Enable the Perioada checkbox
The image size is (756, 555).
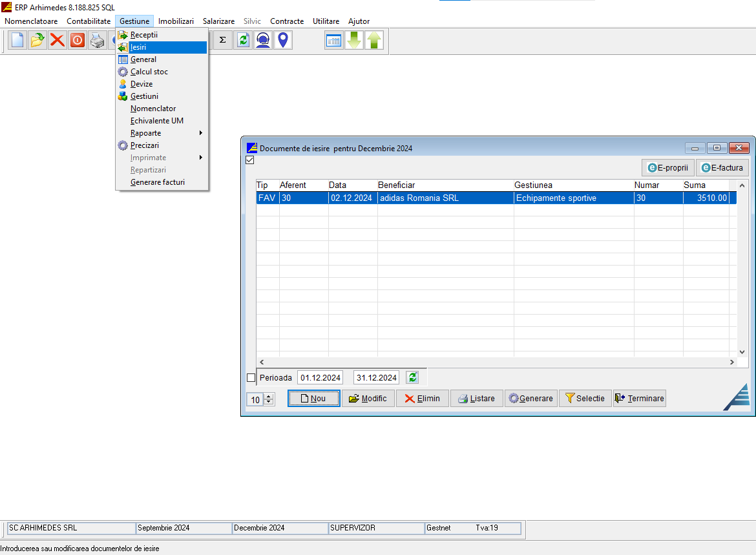[x=251, y=378]
